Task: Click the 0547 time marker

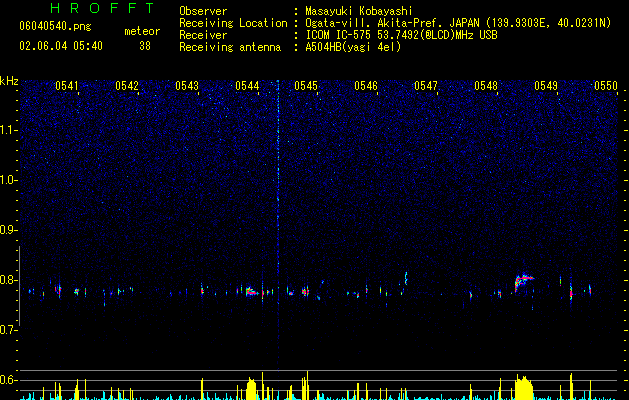Action: coord(426,86)
